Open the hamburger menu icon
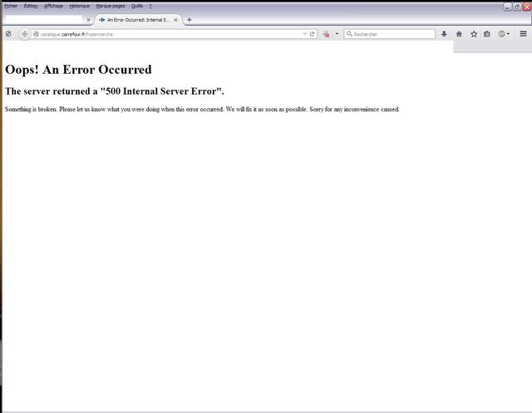 (523, 34)
